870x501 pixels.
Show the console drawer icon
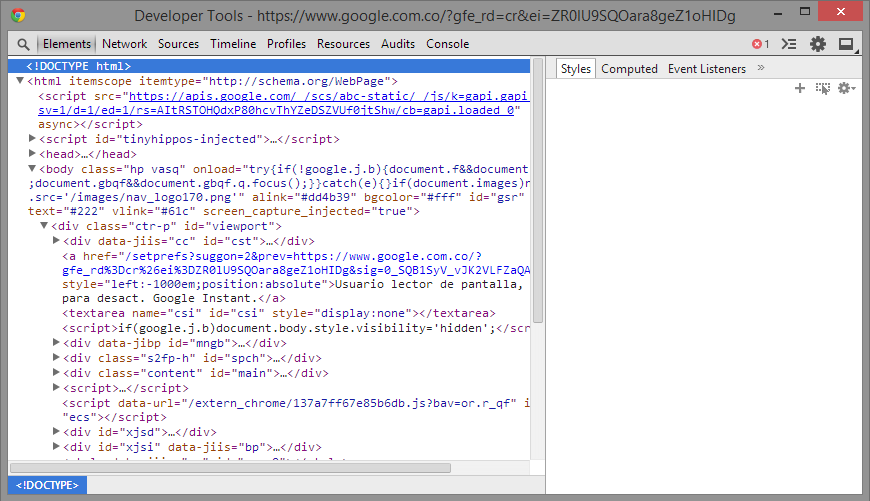[x=788, y=44]
